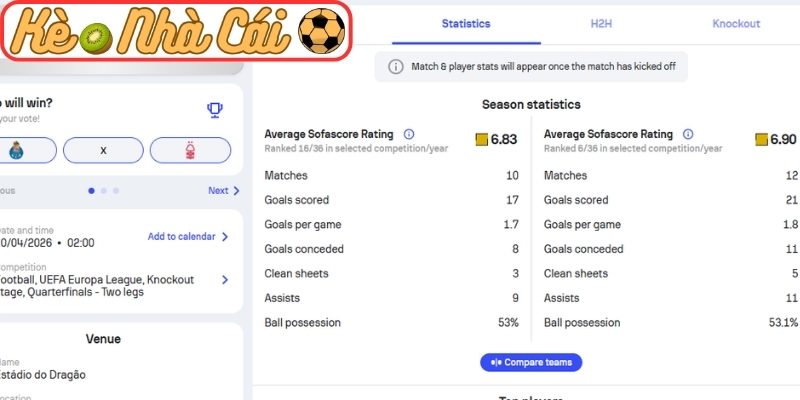Open the Add to calendar chevron

point(224,237)
